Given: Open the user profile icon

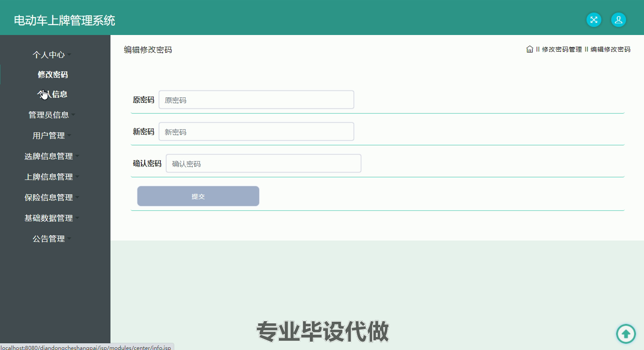Looking at the screenshot, I should (x=618, y=20).
